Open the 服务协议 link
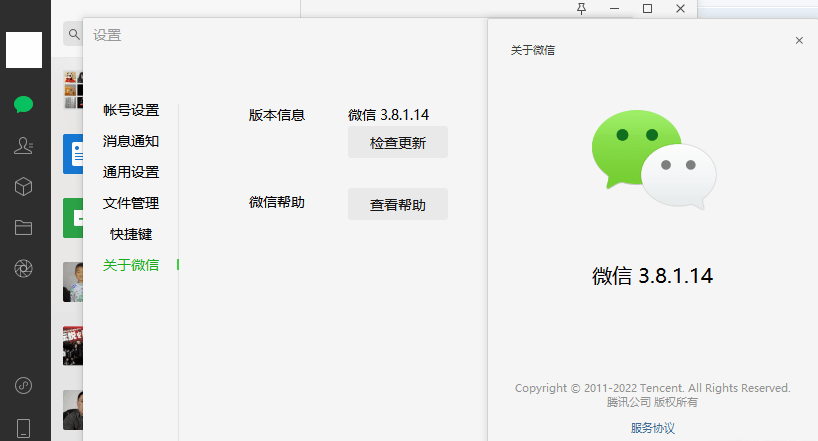Viewport: 818px width, 441px height. click(x=653, y=428)
